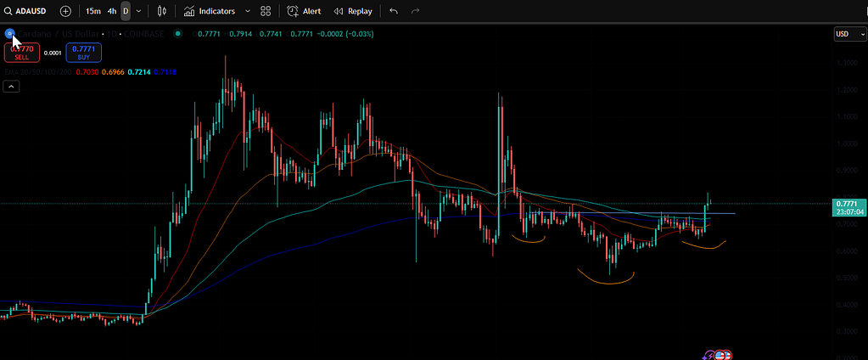This screenshot has width=868, height=360.
Task: Open the USD currency dropdown
Action: (848, 34)
